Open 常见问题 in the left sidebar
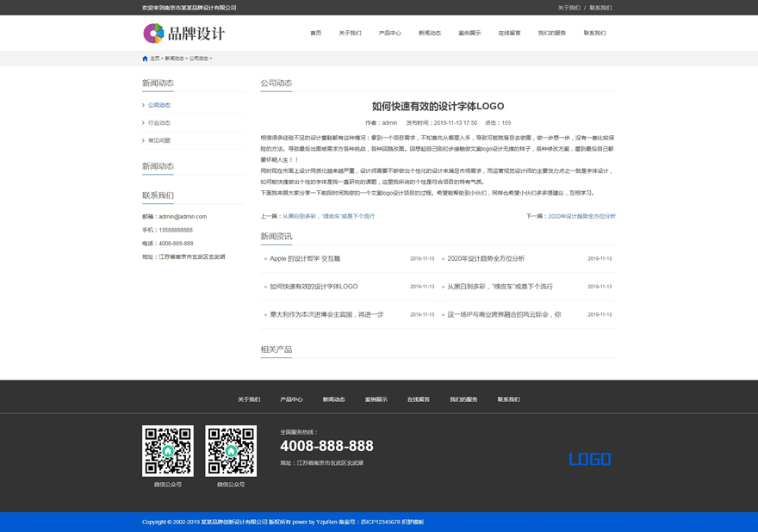The height and width of the screenshot is (532, 758). (158, 140)
